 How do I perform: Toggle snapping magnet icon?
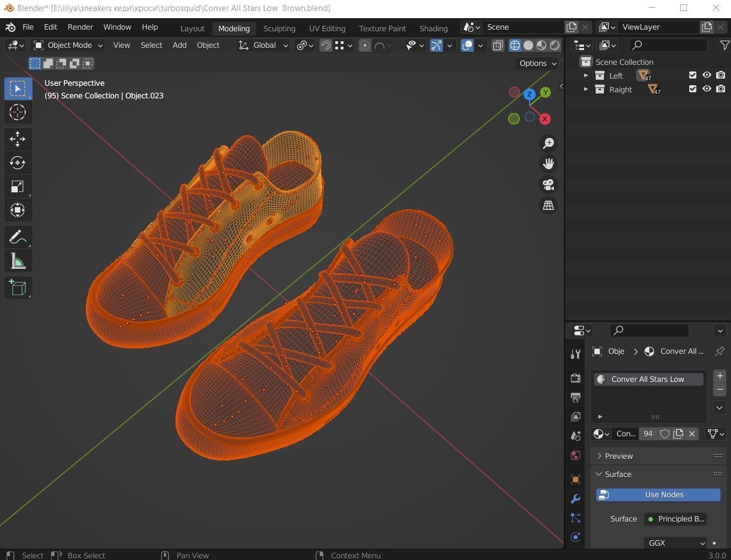[326, 45]
